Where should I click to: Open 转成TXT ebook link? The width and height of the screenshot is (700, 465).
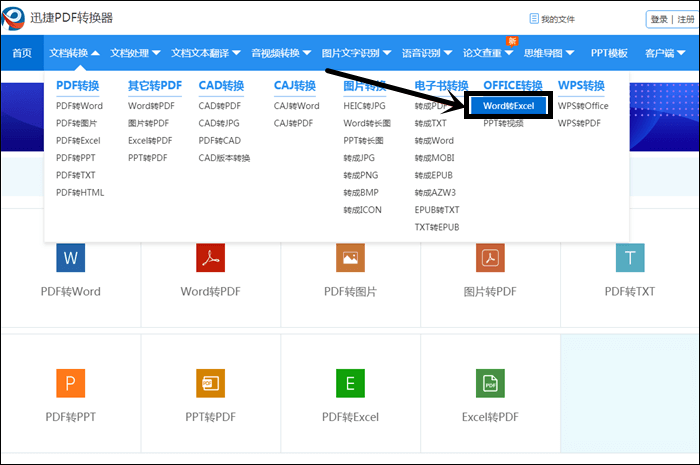430,123
